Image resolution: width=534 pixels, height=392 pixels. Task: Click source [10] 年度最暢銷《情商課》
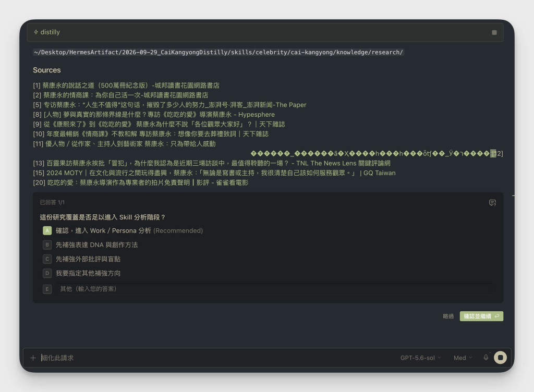[x=151, y=134]
